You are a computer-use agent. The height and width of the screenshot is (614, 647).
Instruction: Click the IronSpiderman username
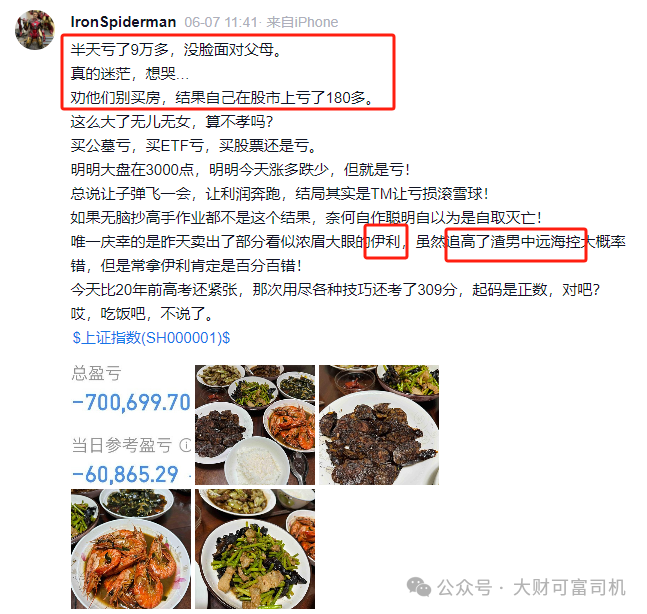pos(123,22)
